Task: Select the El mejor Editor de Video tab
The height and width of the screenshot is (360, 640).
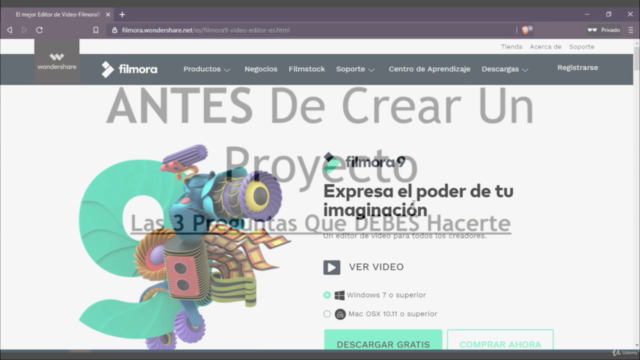Action: coord(58,15)
